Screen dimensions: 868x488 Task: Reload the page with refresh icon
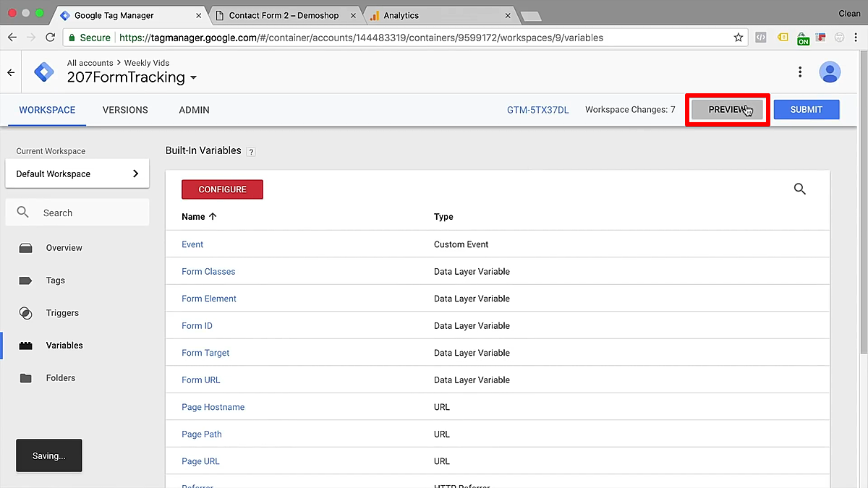[50, 38]
